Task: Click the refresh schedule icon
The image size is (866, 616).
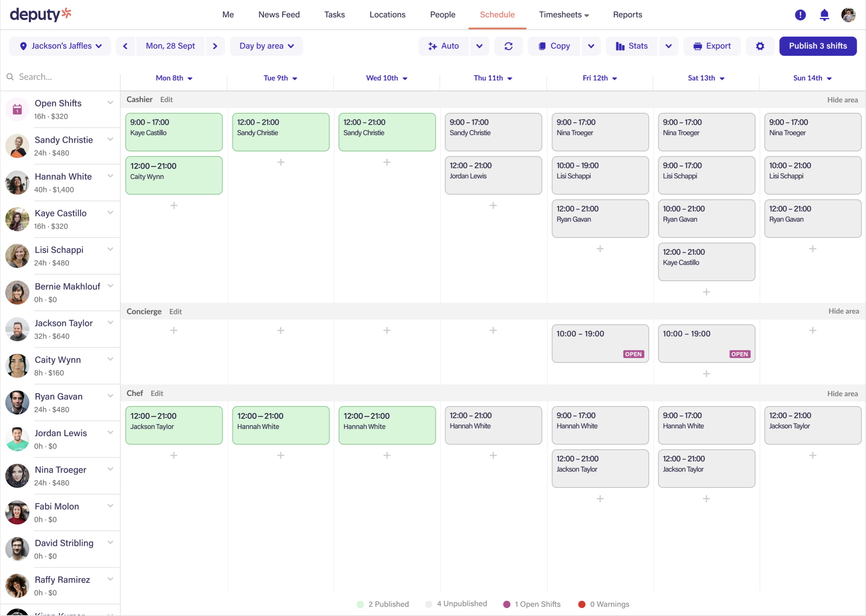Action: [x=508, y=46]
